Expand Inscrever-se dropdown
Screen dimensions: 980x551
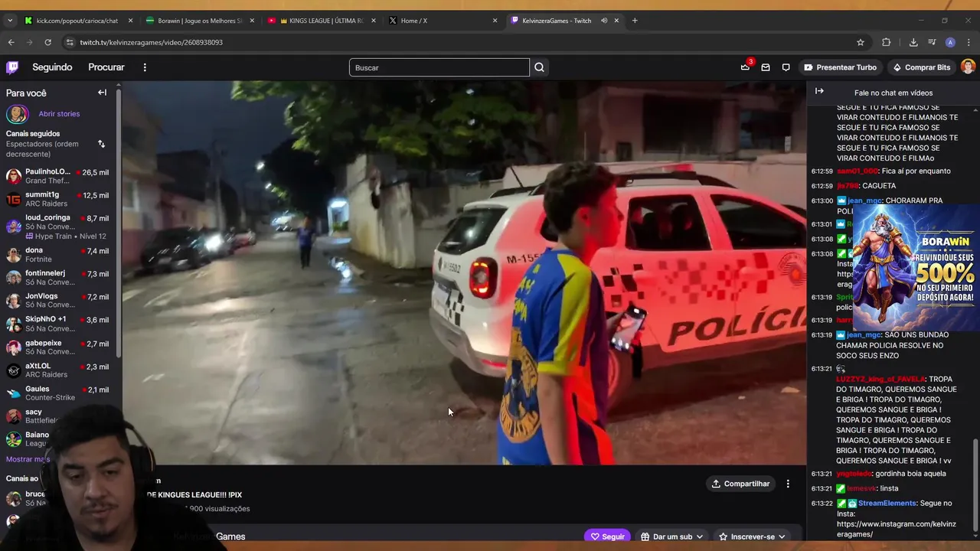[x=751, y=536]
